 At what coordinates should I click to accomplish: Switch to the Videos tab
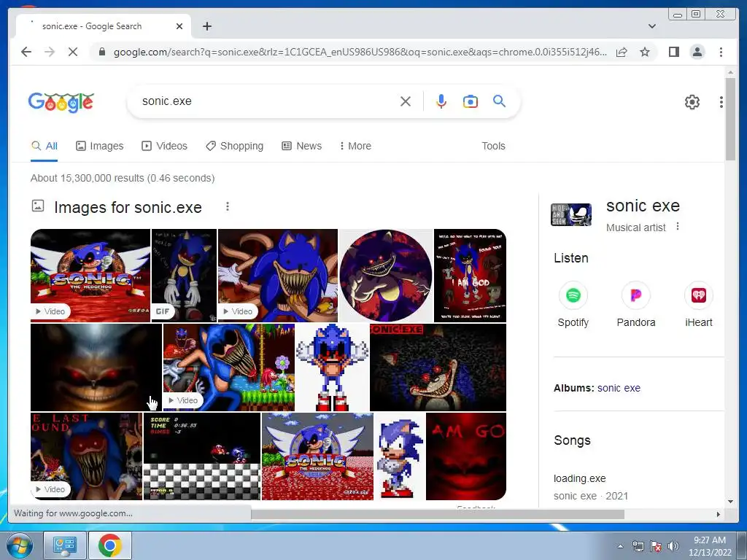point(164,146)
